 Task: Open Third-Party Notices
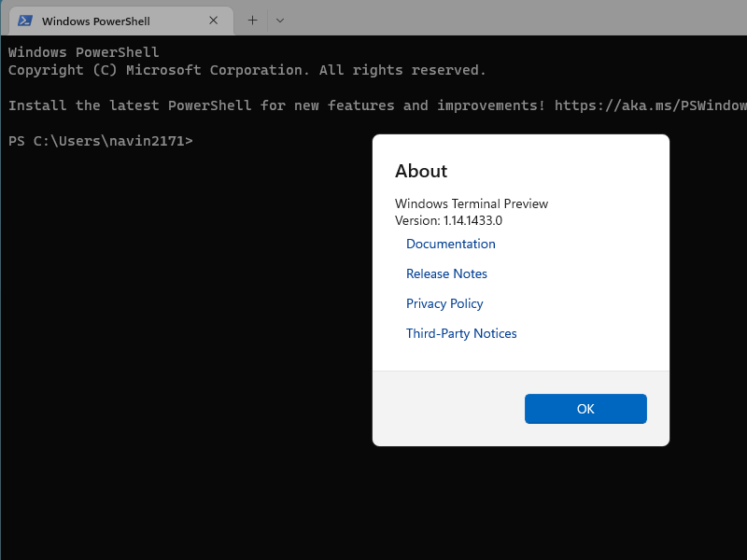(x=461, y=333)
